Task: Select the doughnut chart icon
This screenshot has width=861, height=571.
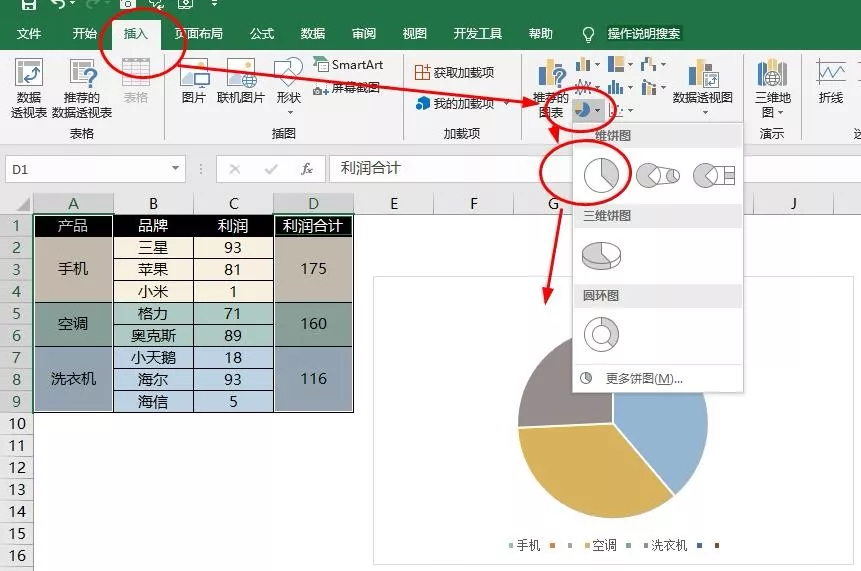Action: 601,334
